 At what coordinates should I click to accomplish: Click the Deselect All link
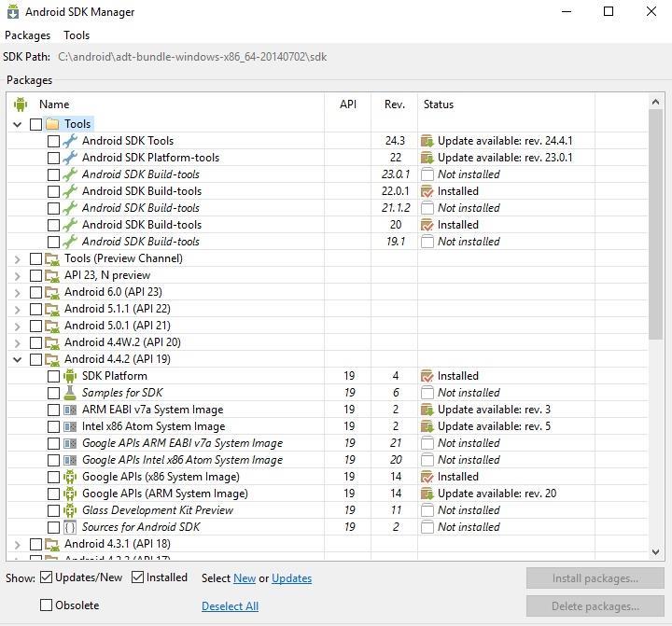(230, 605)
